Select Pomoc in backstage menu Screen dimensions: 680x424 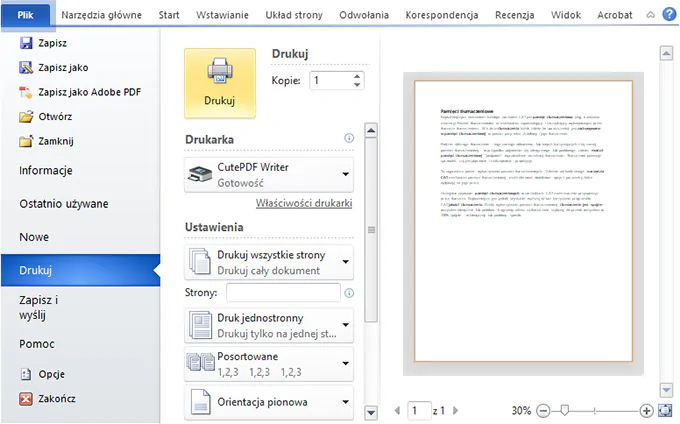point(37,344)
